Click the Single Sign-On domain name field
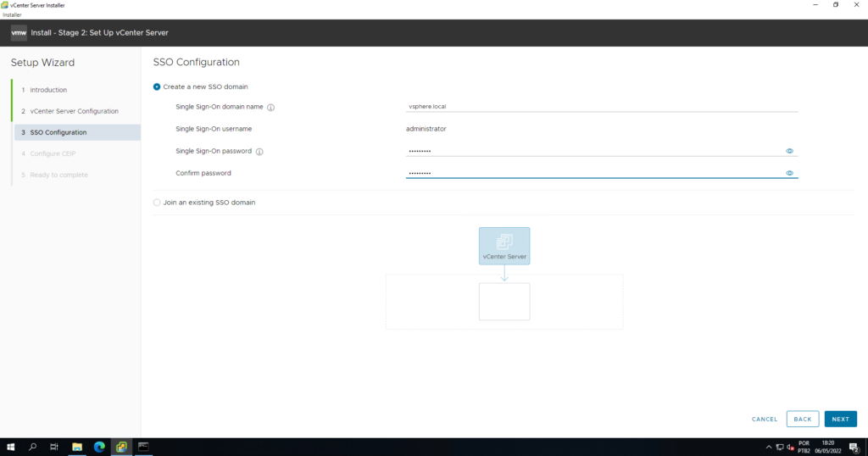 602,106
